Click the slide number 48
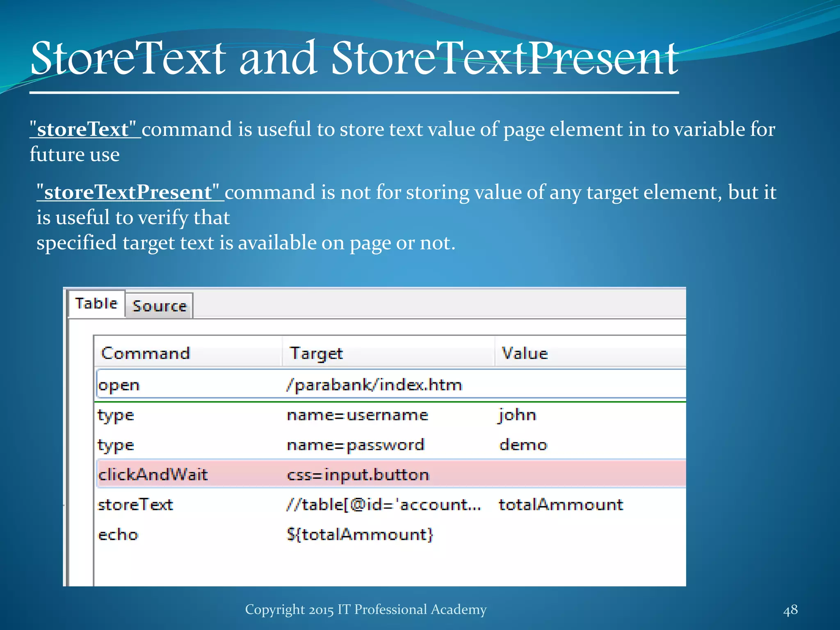Screen dimensions: 840x630 coord(790,610)
